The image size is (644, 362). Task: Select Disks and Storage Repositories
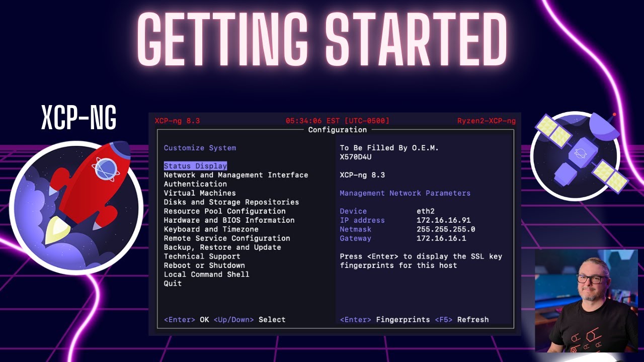click(231, 202)
